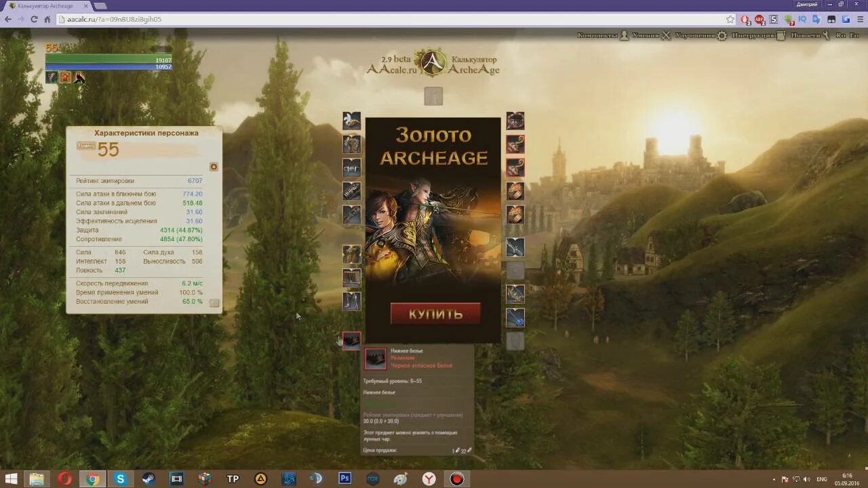The image size is (868, 488).
Task: Switch language to Ru
Action: [x=841, y=35]
